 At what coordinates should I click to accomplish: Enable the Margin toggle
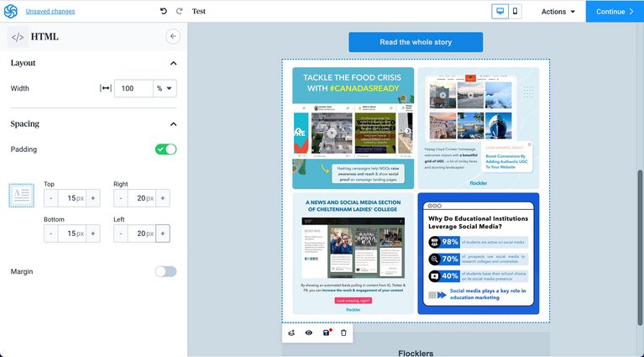pos(166,271)
